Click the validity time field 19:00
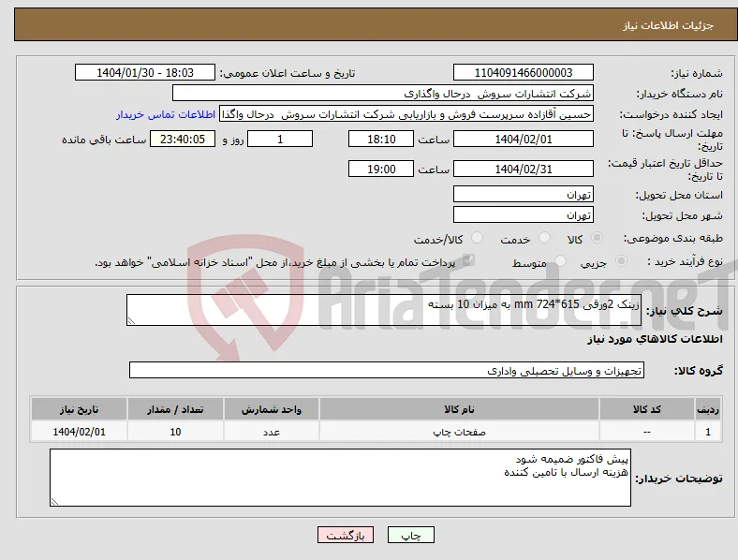The width and height of the screenshot is (738, 560). pos(381,169)
